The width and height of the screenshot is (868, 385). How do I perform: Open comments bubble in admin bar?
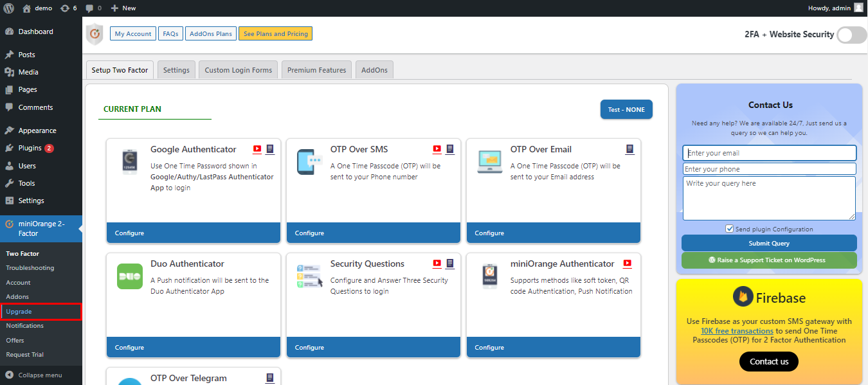tap(93, 8)
